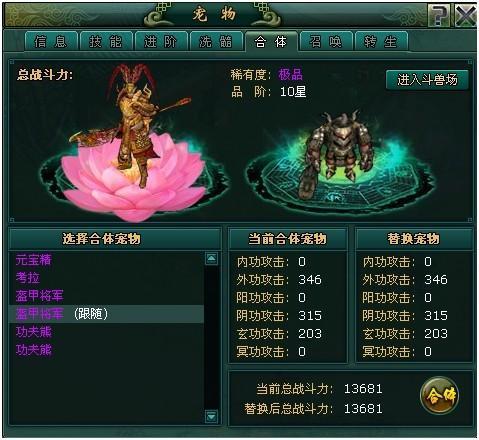Viewport: 479px width, 440px height.
Task: Close the pet window with X
Action: pos(465,15)
